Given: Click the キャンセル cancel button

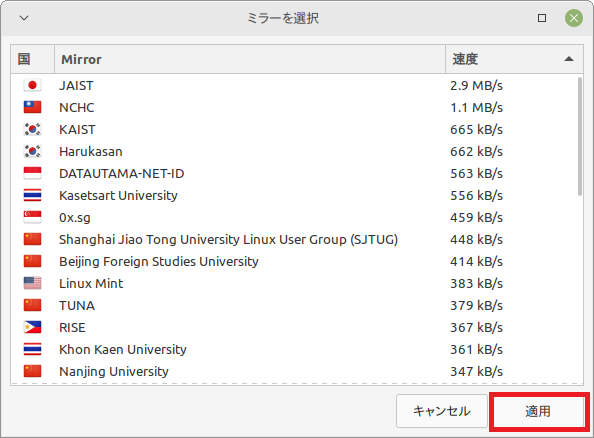Looking at the screenshot, I should [442, 411].
